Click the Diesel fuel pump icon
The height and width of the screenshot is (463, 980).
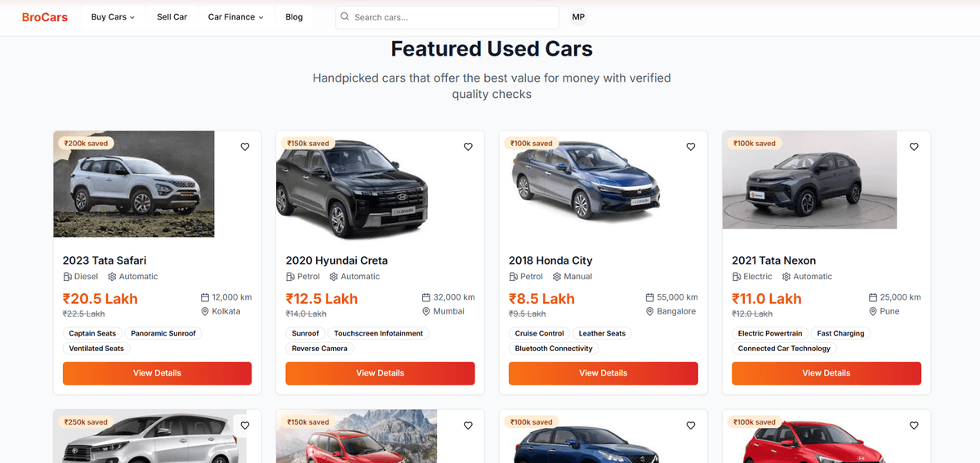[68, 277]
